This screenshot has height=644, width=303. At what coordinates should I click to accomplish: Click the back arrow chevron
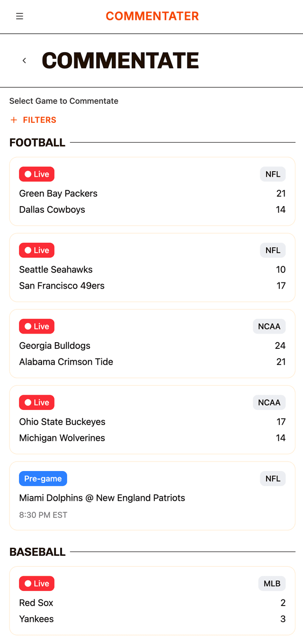pos(24,60)
